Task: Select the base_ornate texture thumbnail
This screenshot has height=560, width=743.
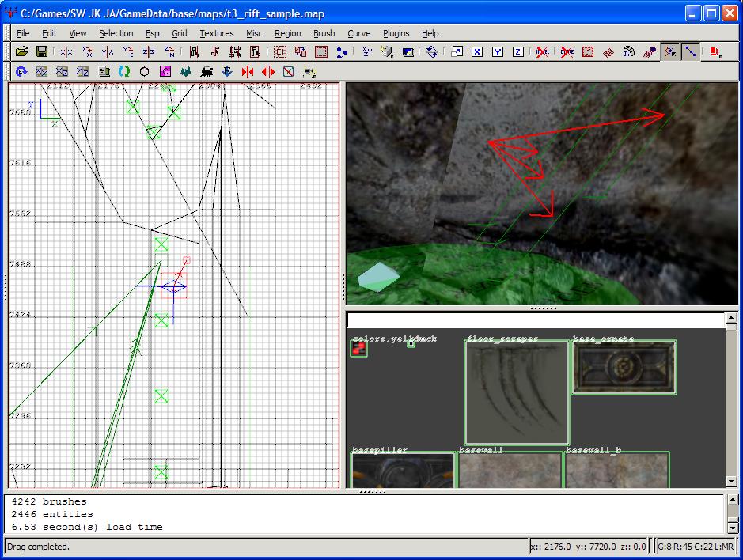Action: (624, 367)
